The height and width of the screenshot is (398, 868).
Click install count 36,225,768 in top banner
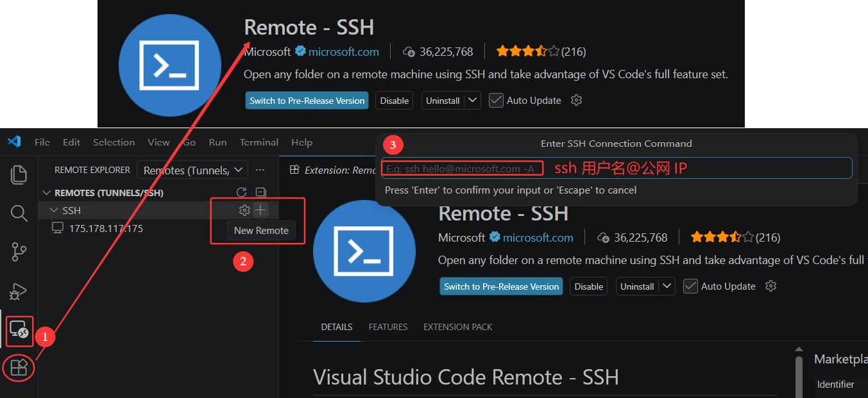[x=438, y=52]
